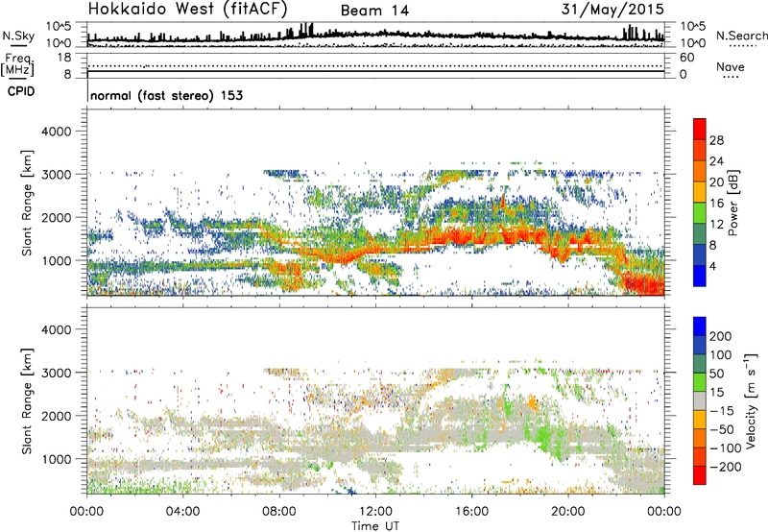Image resolution: width=768 pixels, height=532 pixels.
Task: Click the 'N.Sky' legend label
Action: (x=18, y=36)
